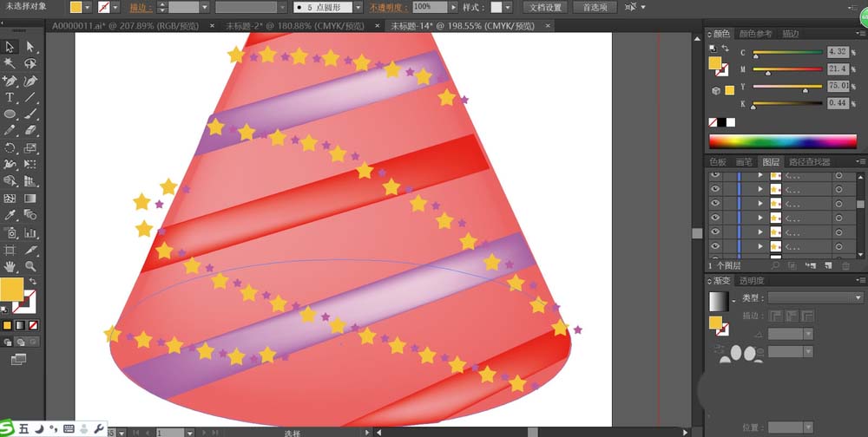Image resolution: width=868 pixels, height=437 pixels.
Task: Open the opacity slider arrow beside 100%
Action: click(454, 7)
